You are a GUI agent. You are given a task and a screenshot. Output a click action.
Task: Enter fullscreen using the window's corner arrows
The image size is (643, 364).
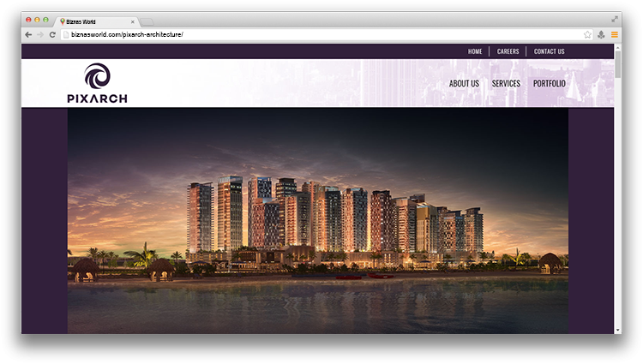615,19
